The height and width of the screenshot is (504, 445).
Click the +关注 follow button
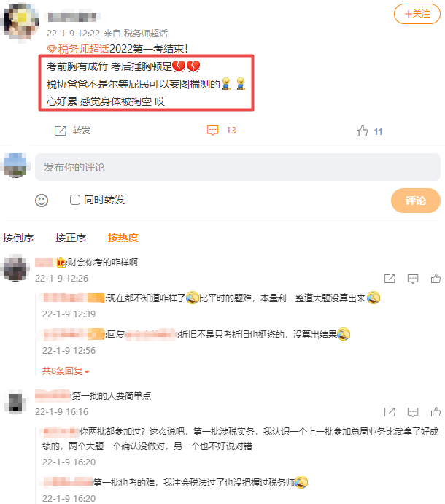tap(417, 14)
